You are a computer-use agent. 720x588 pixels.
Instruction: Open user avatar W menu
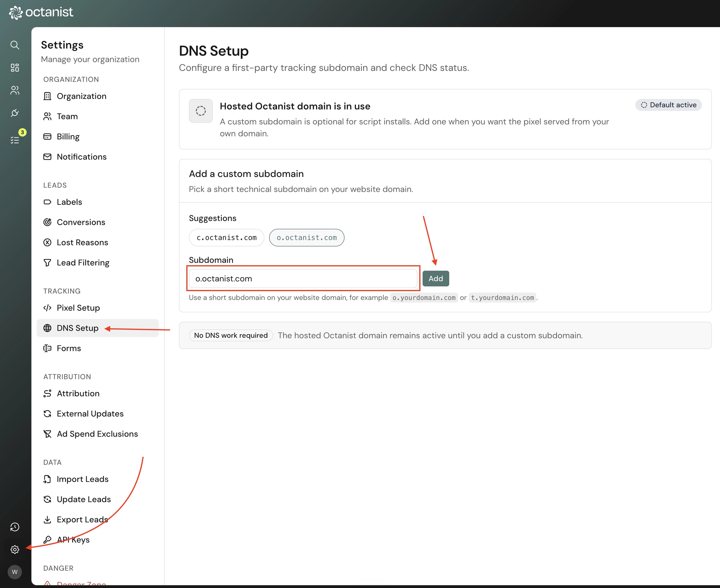point(15,572)
